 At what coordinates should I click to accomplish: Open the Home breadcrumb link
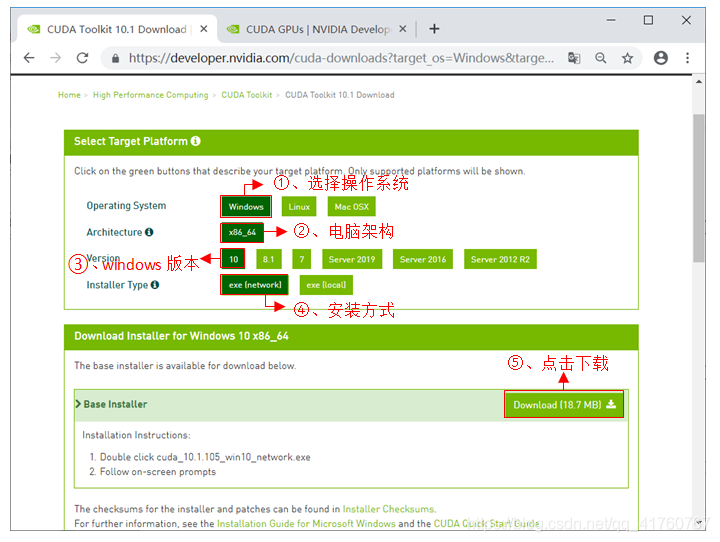[69, 95]
